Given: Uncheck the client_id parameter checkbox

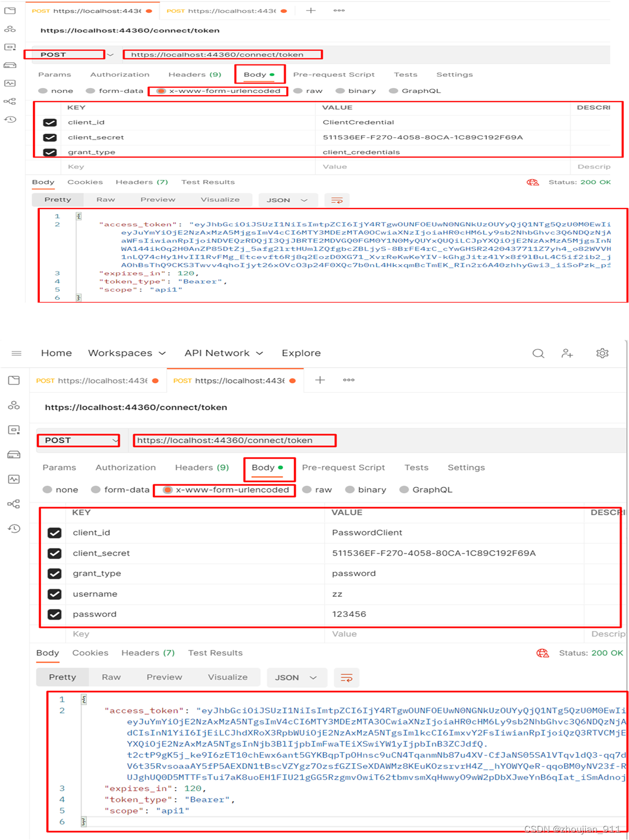Looking at the screenshot, I should point(54,532).
